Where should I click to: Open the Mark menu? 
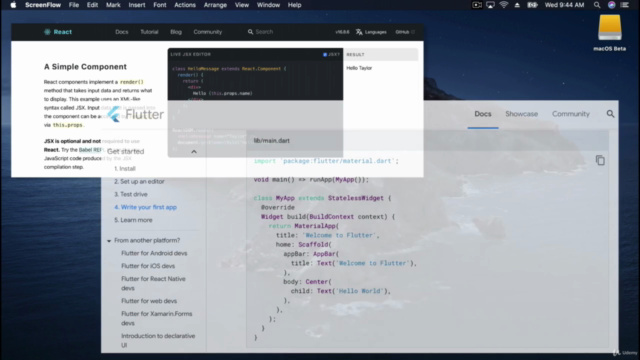coord(113,5)
